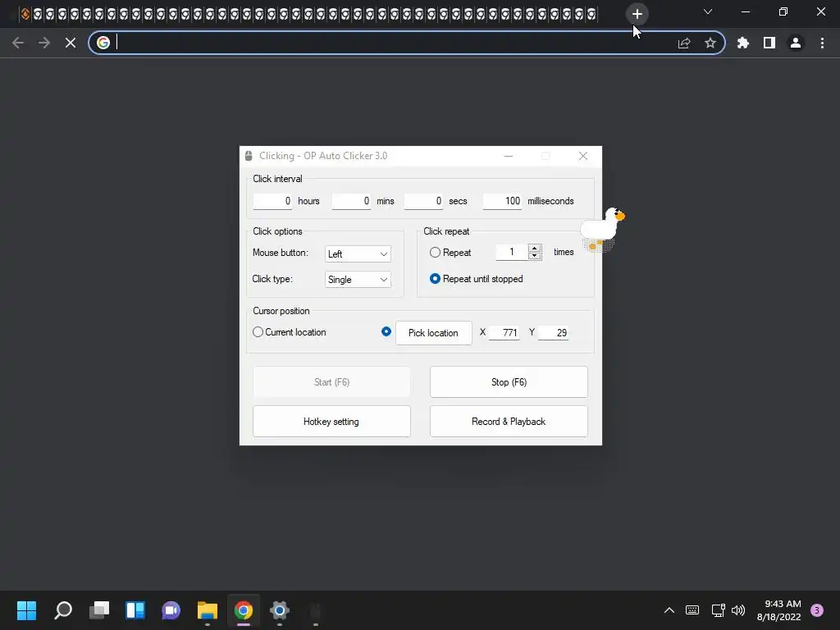Screen dimensions: 840x630
Task: Open volume tray icon
Action: point(738,610)
